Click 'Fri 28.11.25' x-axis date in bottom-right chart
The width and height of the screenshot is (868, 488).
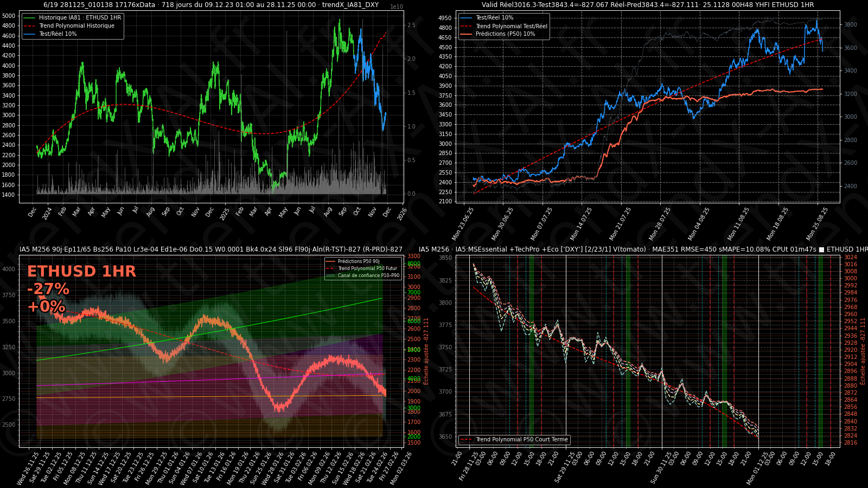469,466
